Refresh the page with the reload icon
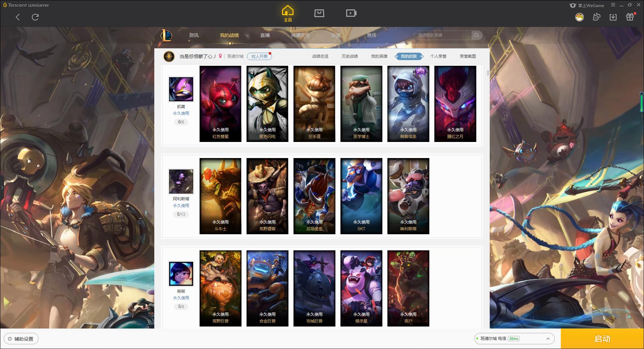This screenshot has width=644, height=349. pyautogui.click(x=35, y=17)
